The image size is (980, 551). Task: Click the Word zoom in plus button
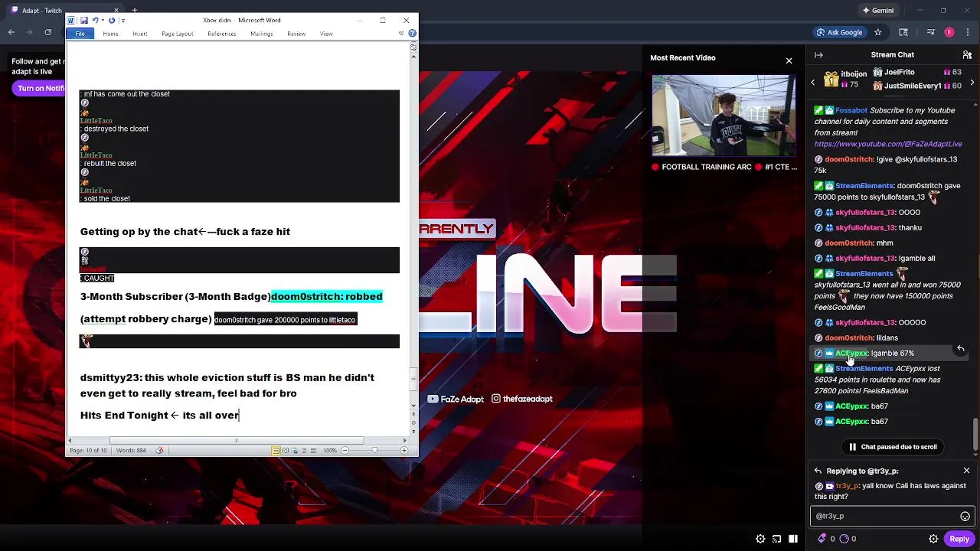point(404,451)
